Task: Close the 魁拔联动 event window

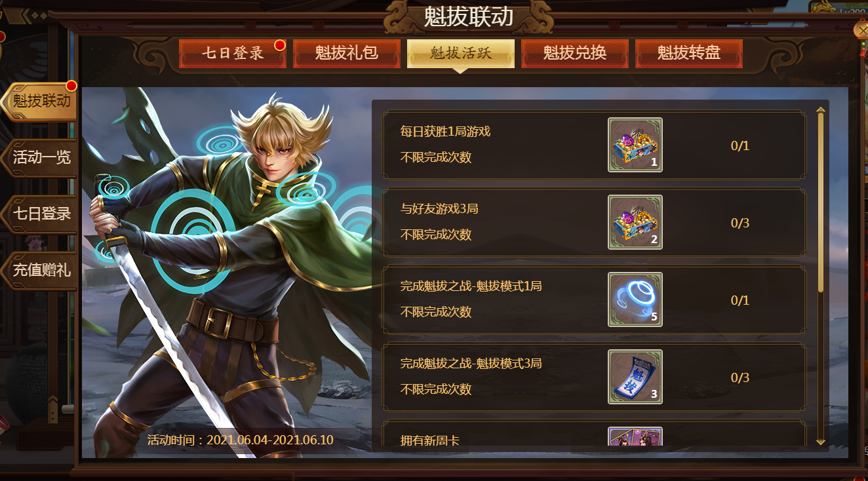Action: pos(861,30)
